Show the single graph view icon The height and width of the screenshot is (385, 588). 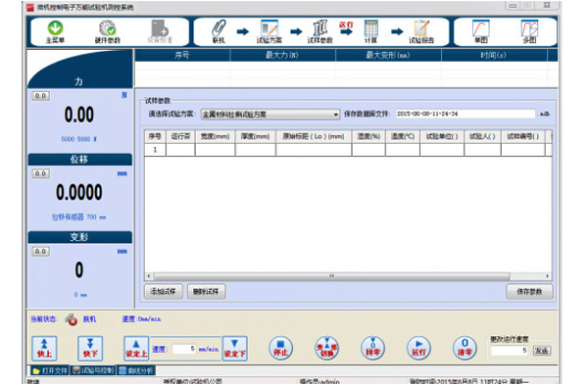tap(481, 28)
